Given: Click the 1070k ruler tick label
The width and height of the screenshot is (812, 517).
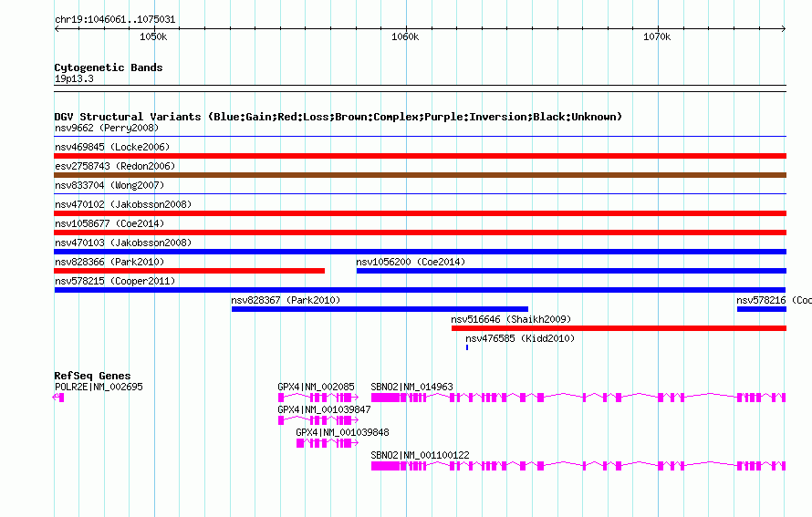Looking at the screenshot, I should [x=657, y=36].
